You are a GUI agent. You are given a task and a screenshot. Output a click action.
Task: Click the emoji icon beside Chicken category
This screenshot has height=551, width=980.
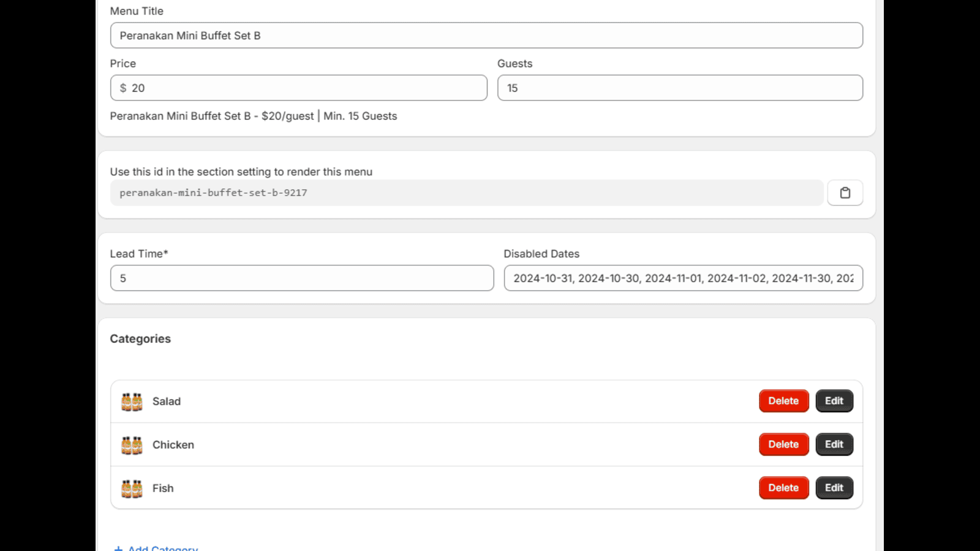pyautogui.click(x=132, y=444)
